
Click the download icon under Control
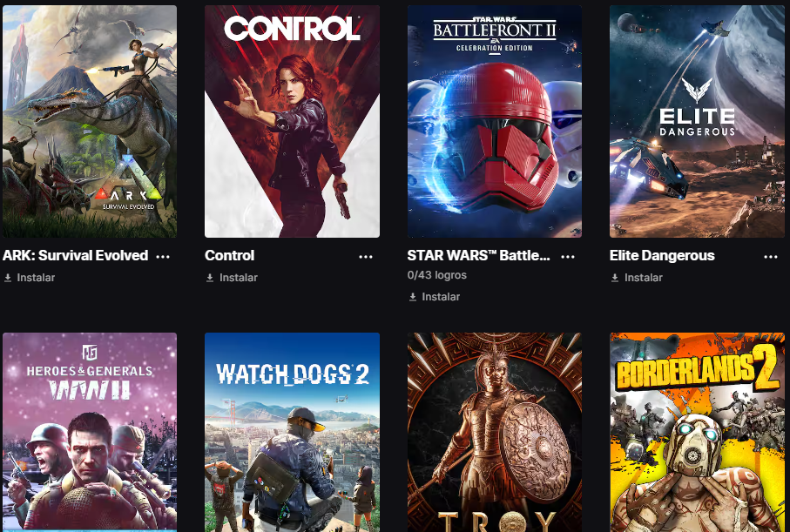[x=210, y=278]
